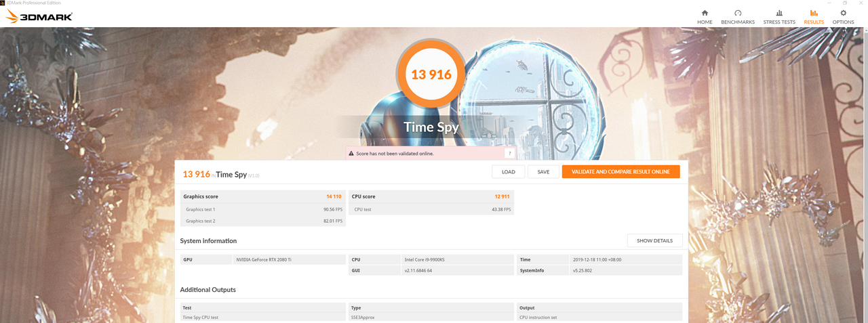This screenshot has height=323, width=868.
Task: Click the Time value 2019-12-18 11:00
Action: 626,259
